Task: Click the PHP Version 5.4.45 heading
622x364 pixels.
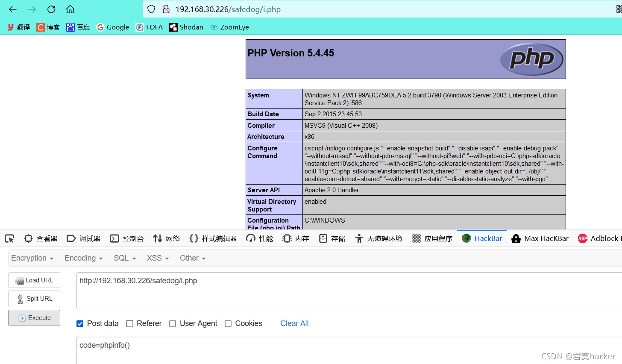Action: click(x=291, y=53)
